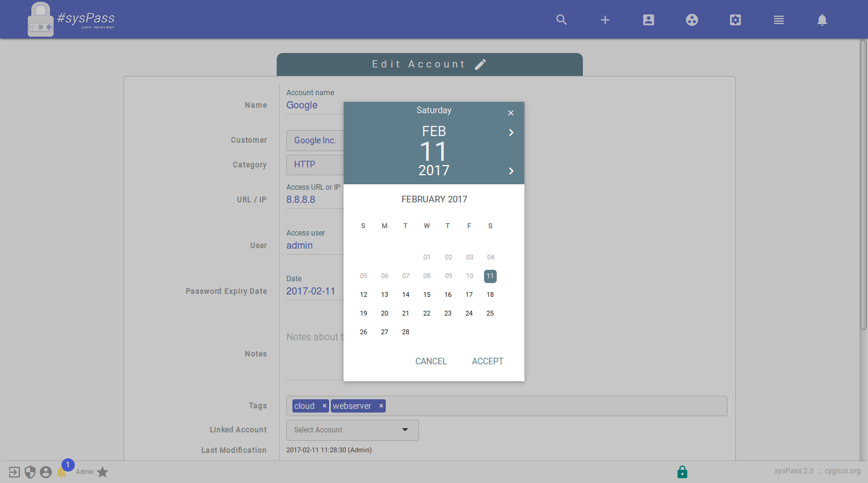Close the date picker with X
Image resolution: width=868 pixels, height=483 pixels.
pos(511,113)
